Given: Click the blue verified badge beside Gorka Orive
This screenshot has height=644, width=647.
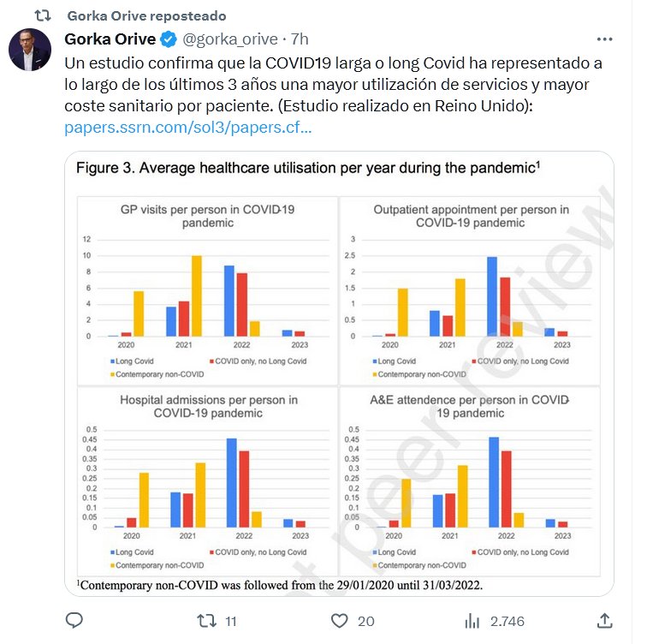Looking at the screenshot, I should coord(170,39).
